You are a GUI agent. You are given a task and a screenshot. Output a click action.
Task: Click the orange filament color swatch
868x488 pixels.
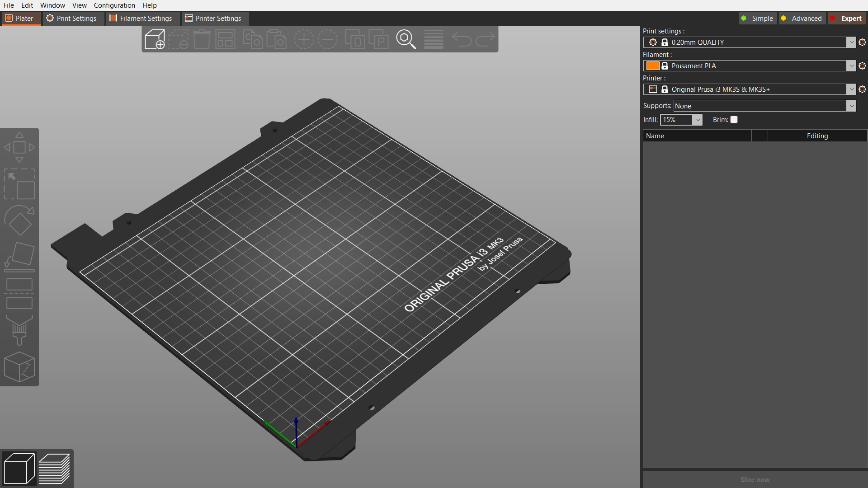(652, 66)
